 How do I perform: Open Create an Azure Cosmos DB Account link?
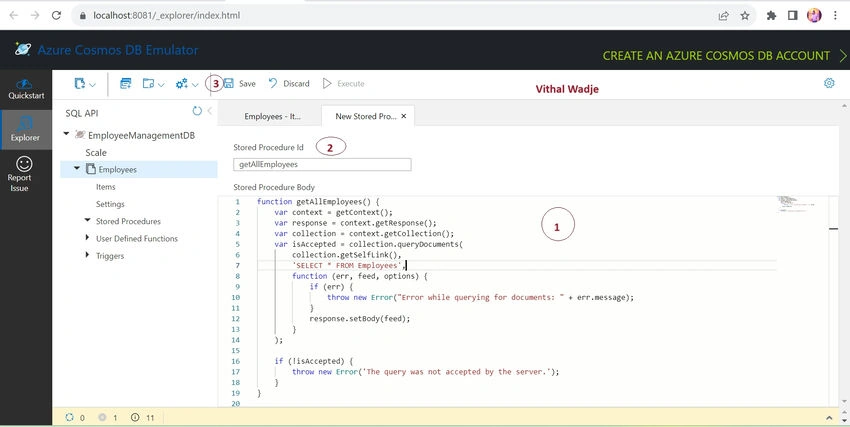pos(724,55)
